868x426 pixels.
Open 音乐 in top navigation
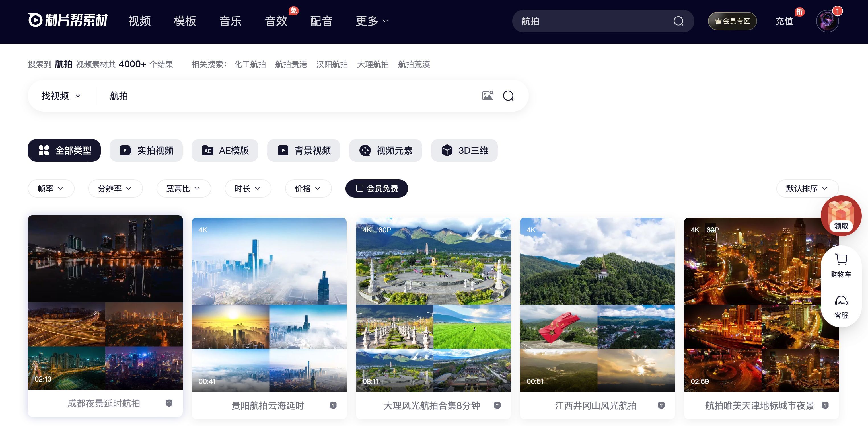pyautogui.click(x=230, y=21)
